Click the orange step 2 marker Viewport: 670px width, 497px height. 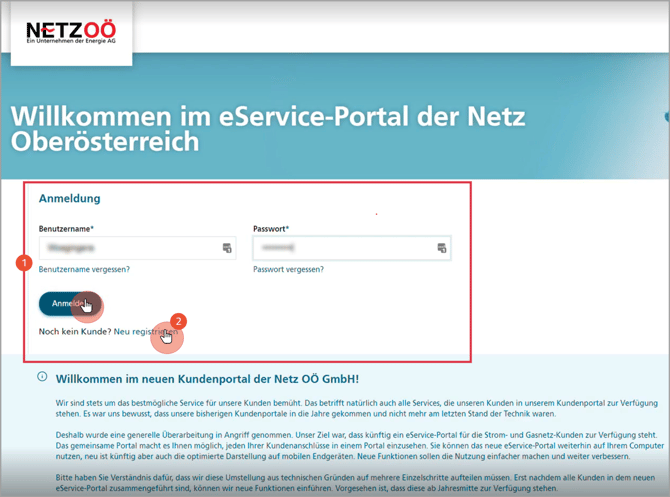click(178, 321)
